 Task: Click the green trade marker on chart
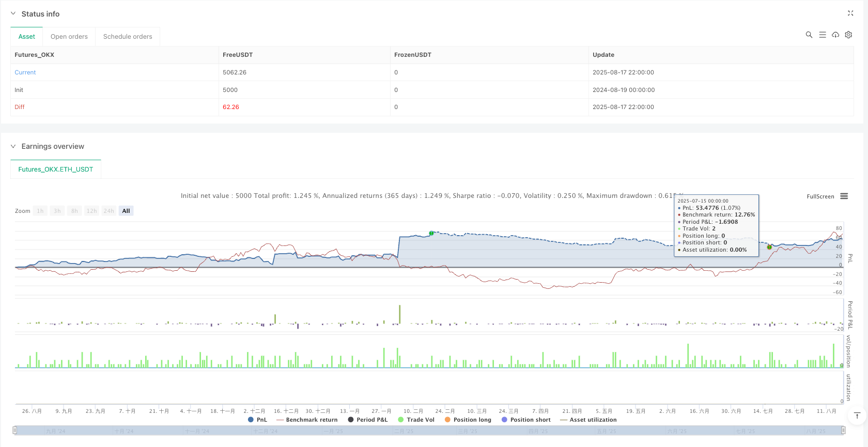(x=431, y=234)
